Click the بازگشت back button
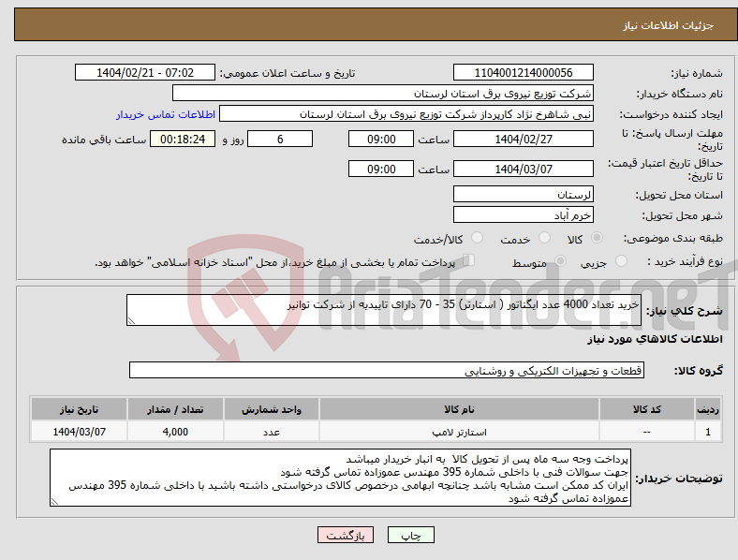 pos(346,535)
